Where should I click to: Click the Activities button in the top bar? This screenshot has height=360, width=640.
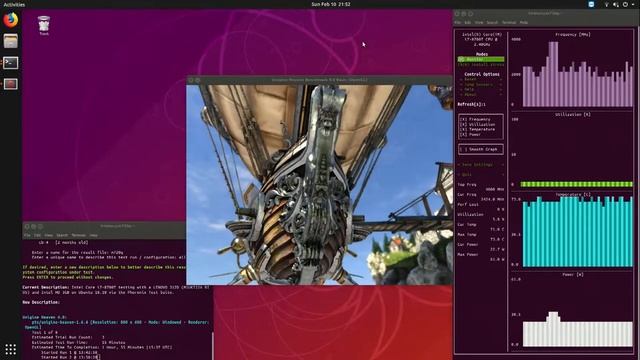(x=14, y=4)
